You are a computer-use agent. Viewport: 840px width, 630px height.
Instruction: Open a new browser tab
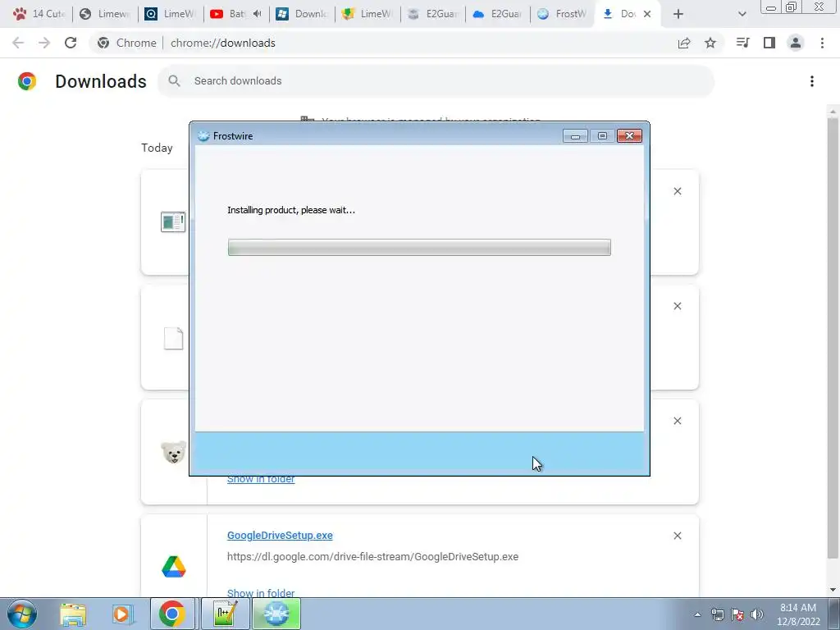(x=678, y=14)
